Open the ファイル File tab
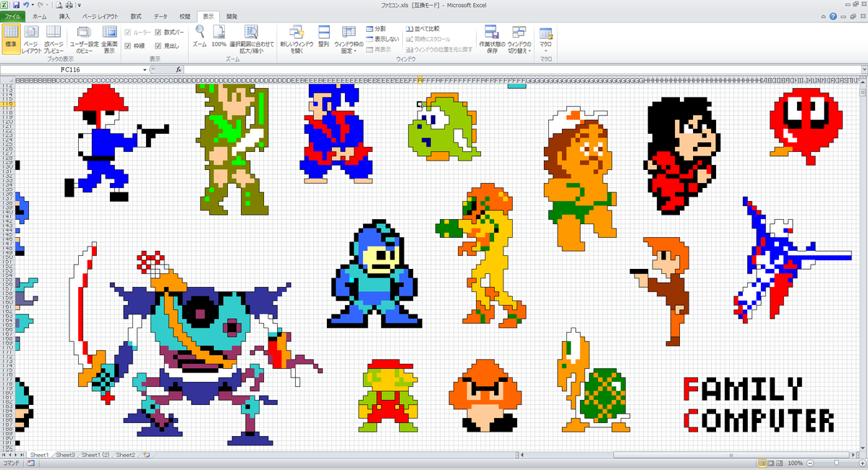This screenshot has width=868, height=470. click(14, 16)
